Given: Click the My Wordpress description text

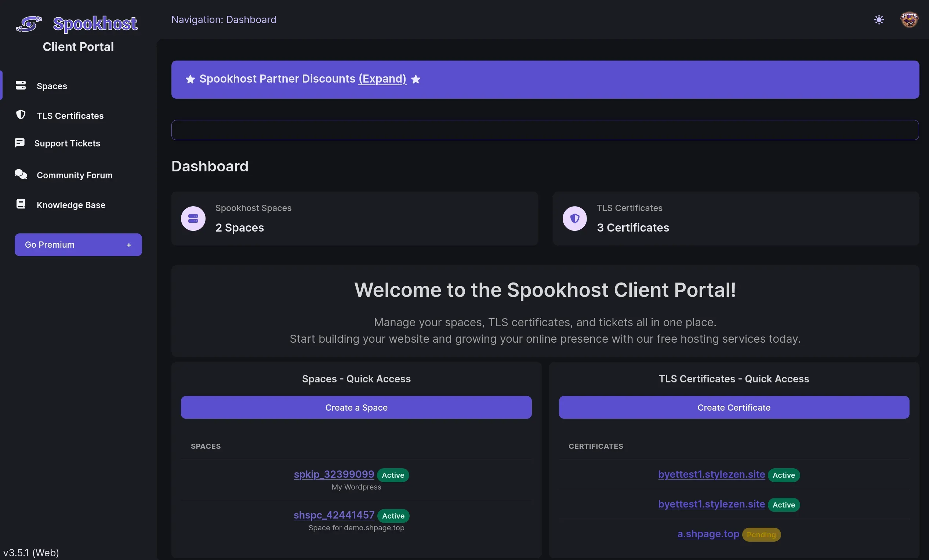Looking at the screenshot, I should [356, 487].
